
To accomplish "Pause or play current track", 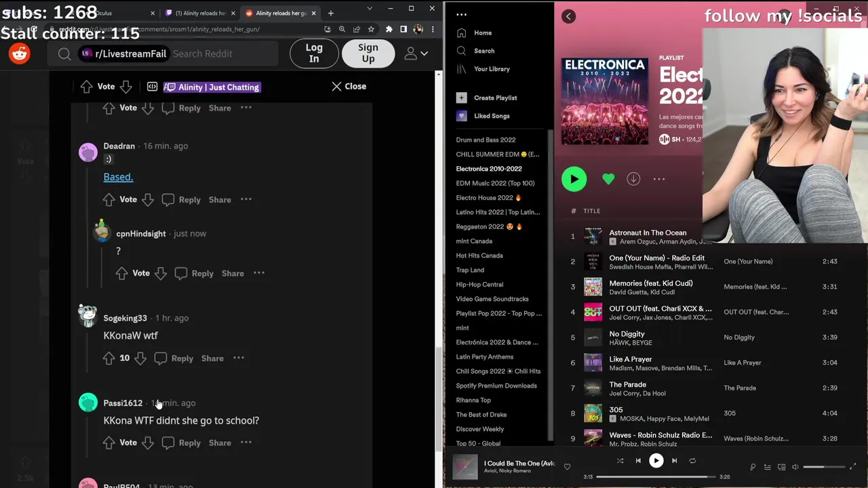I will coord(656,461).
